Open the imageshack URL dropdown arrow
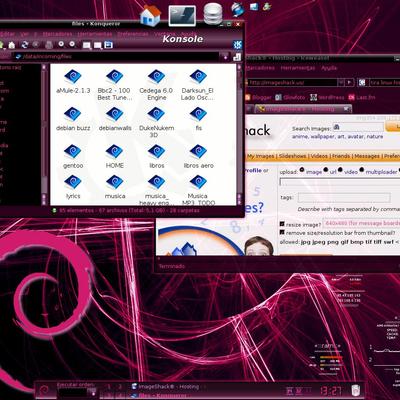Image resolution: width=400 pixels, height=400 pixels. point(341,82)
